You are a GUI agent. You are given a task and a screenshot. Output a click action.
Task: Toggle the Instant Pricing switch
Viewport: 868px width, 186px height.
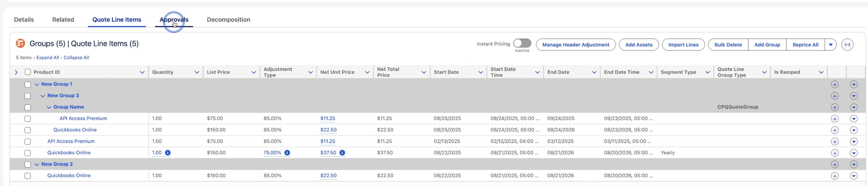pyautogui.click(x=522, y=43)
